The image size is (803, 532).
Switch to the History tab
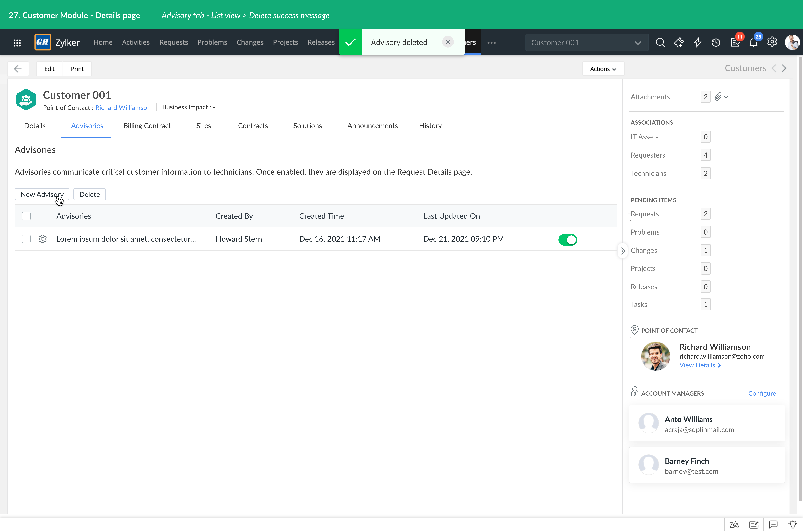tap(430, 126)
